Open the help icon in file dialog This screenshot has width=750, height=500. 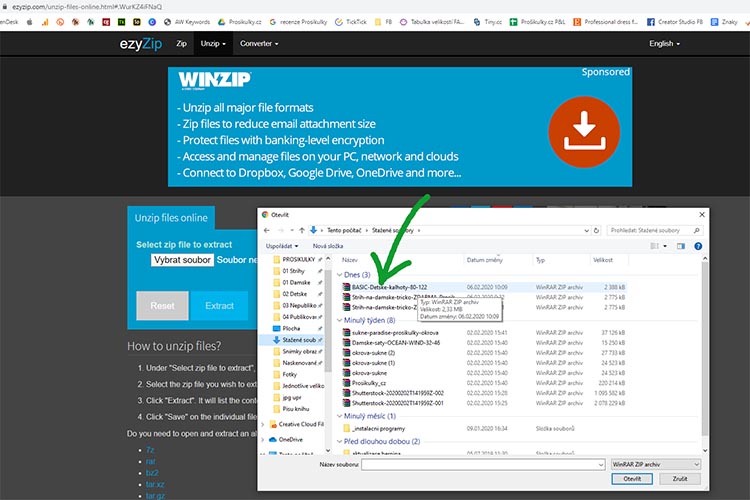[698, 246]
